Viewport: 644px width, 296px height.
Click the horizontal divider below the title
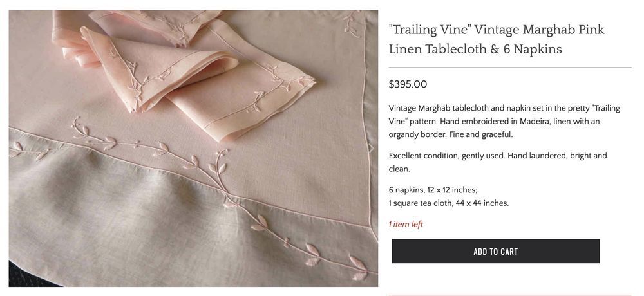(x=509, y=68)
